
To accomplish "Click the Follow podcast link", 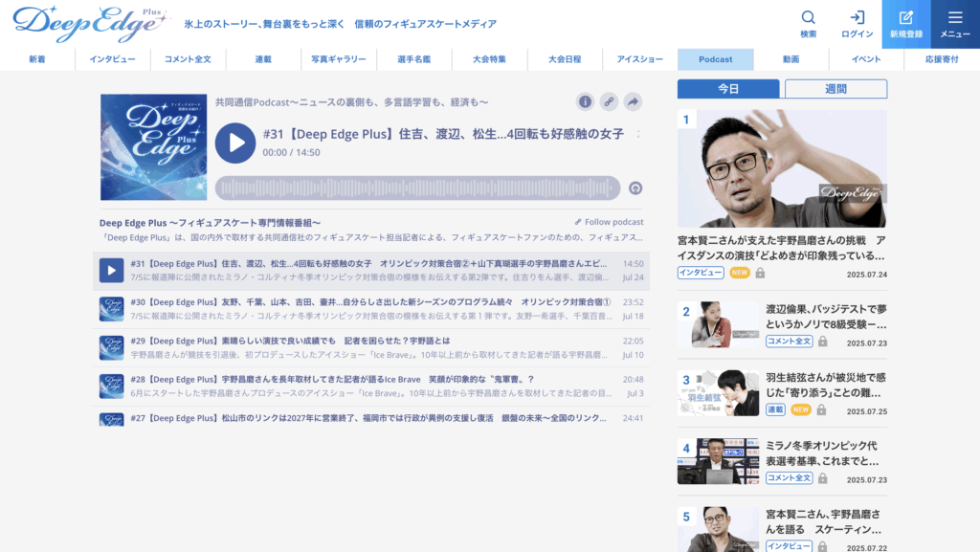I will 609,222.
